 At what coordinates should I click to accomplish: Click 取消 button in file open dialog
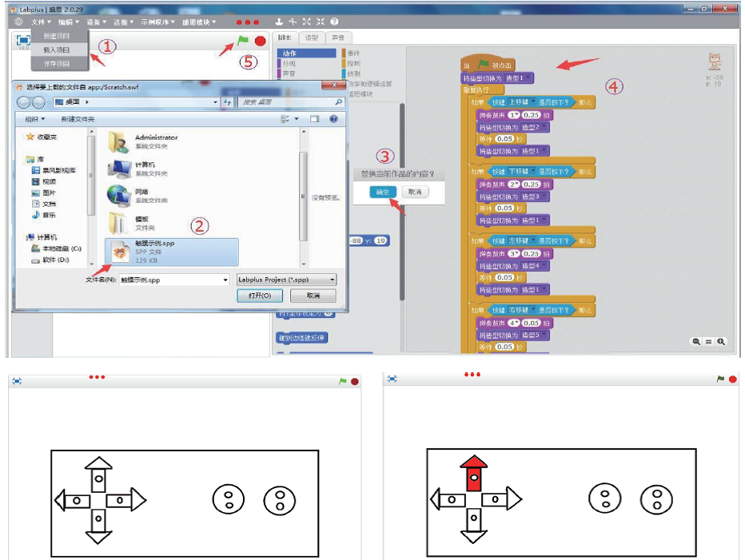[x=313, y=296]
